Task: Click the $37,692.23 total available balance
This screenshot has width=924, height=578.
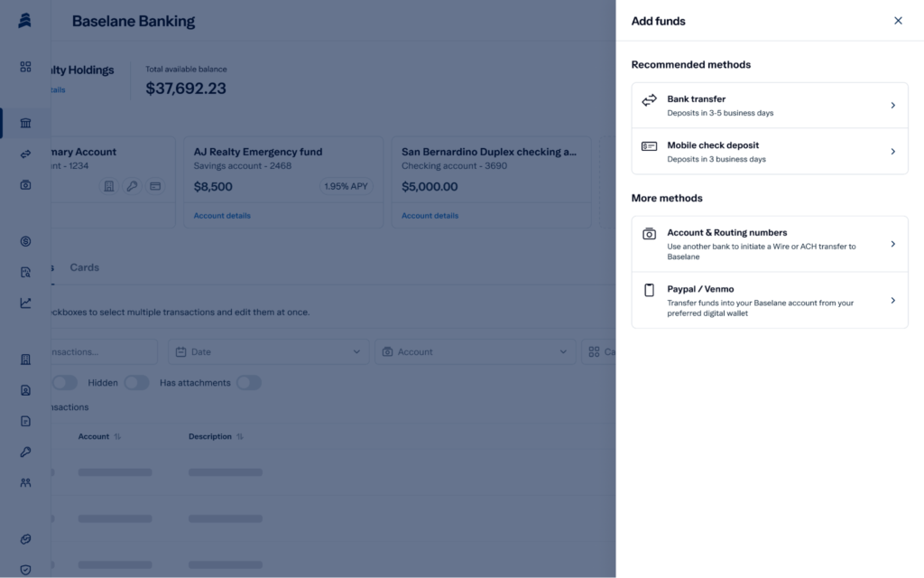Action: tap(186, 89)
